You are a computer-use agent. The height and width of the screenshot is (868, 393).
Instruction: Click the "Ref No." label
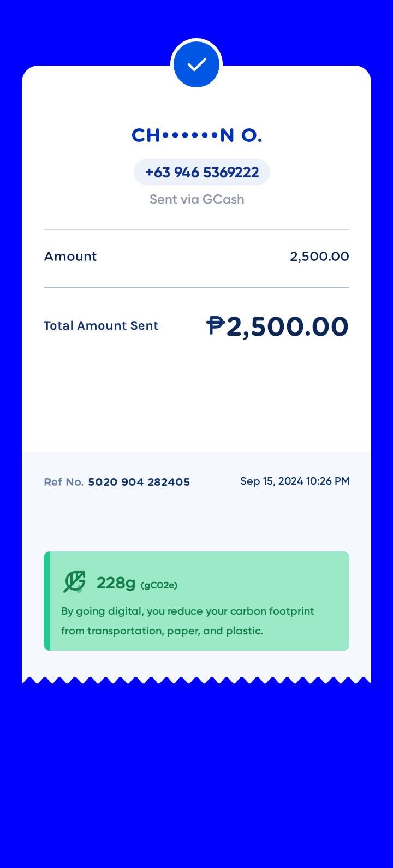click(63, 482)
